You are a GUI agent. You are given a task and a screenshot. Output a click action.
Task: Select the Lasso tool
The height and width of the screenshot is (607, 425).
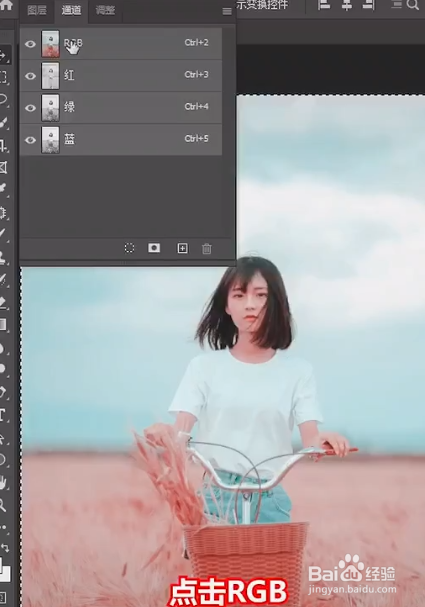(x=2, y=99)
